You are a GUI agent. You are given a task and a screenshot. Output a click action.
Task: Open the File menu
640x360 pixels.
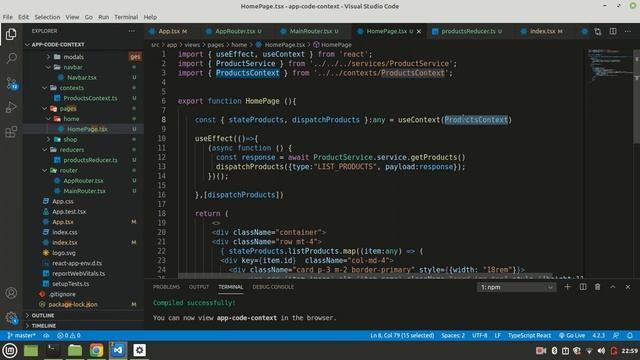pos(7,17)
